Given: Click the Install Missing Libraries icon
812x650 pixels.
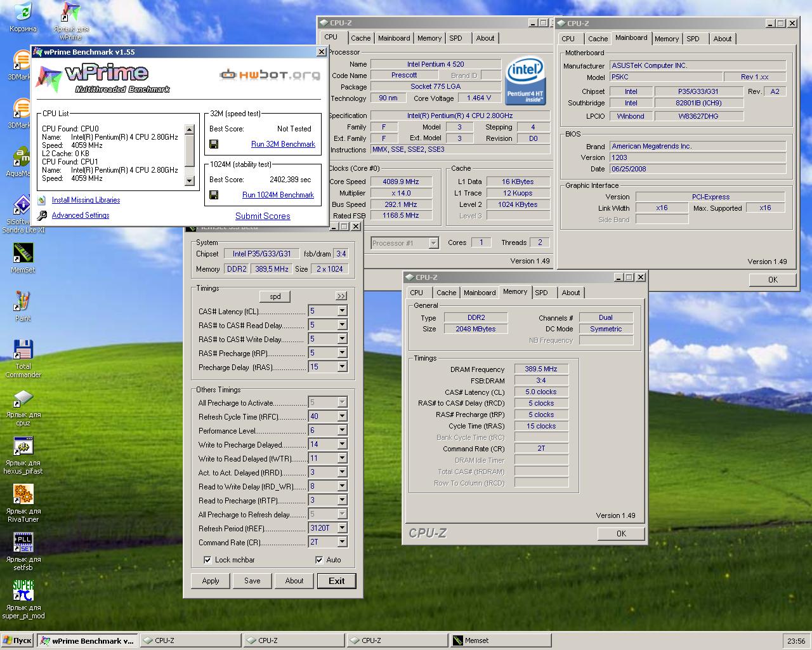Looking at the screenshot, I should pyautogui.click(x=42, y=200).
